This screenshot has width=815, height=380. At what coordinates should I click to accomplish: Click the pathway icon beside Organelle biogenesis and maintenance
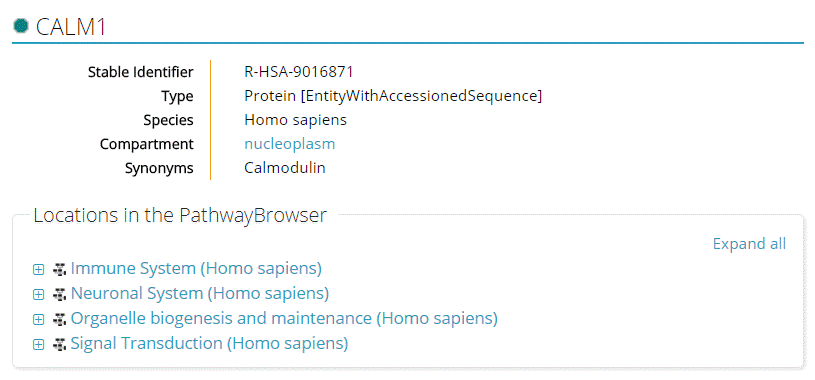(60, 319)
